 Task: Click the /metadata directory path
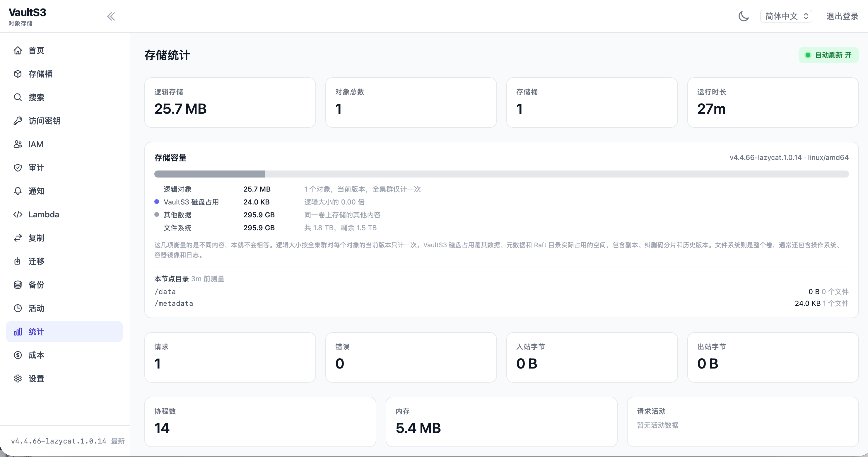click(174, 303)
